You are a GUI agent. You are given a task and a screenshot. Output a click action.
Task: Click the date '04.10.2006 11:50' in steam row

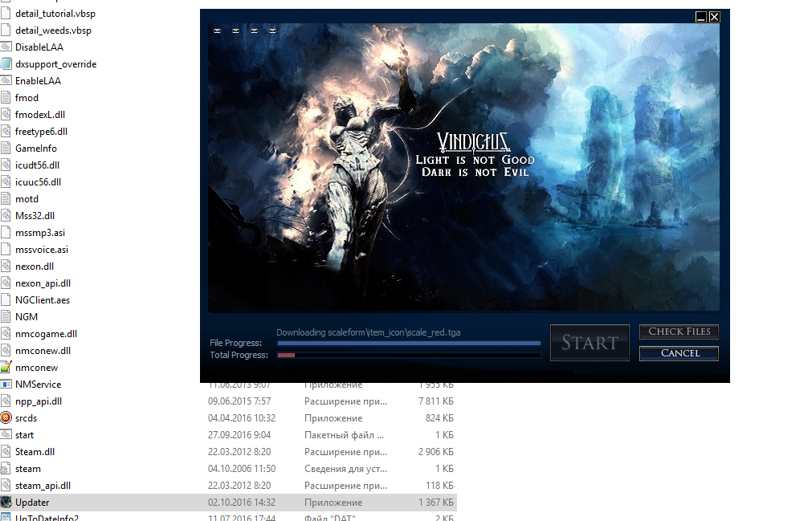pos(242,469)
